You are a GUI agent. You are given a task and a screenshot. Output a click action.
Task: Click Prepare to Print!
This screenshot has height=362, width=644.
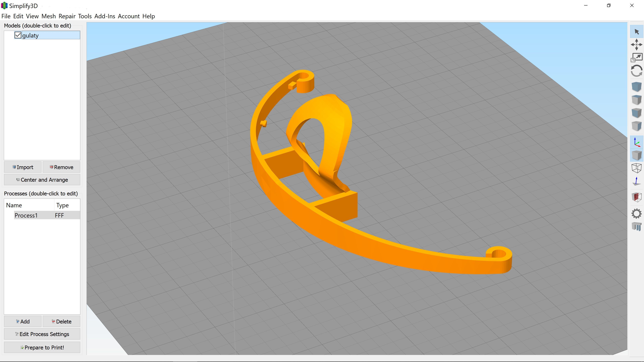[42, 348]
